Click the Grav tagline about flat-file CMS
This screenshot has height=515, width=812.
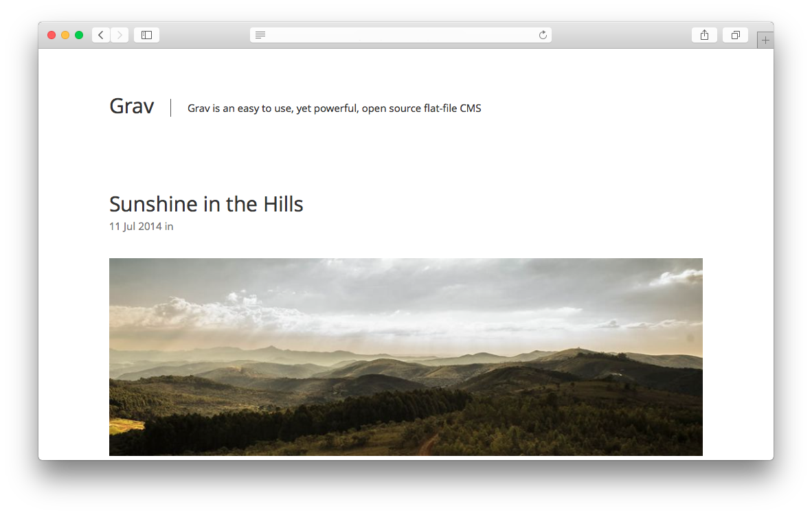click(x=334, y=108)
